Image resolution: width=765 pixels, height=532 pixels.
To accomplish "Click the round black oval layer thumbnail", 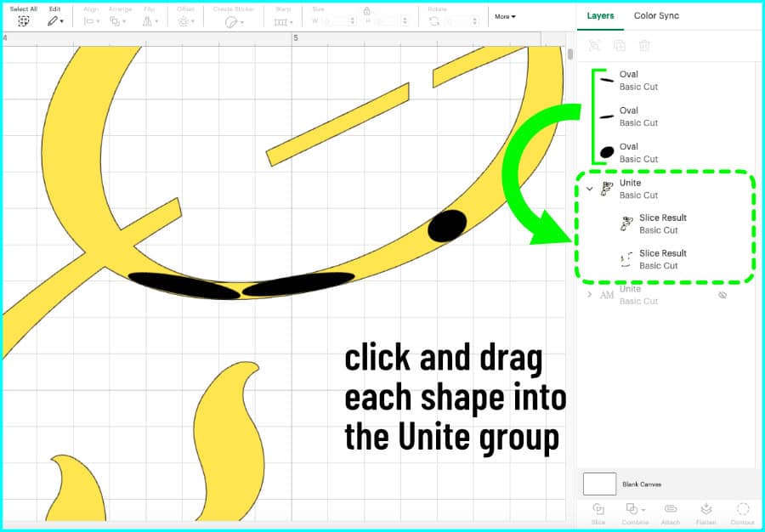I will pyautogui.click(x=607, y=152).
